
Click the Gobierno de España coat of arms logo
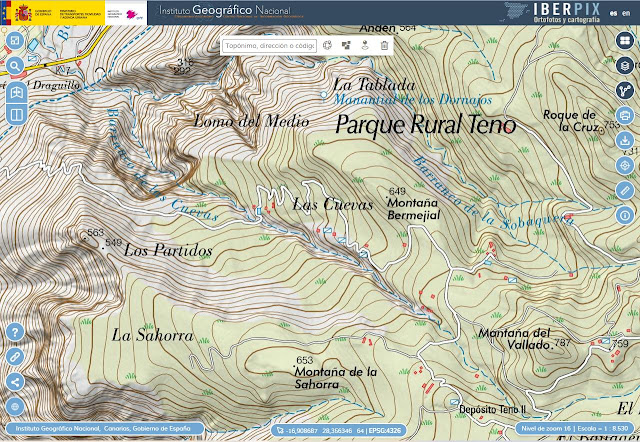point(23,13)
